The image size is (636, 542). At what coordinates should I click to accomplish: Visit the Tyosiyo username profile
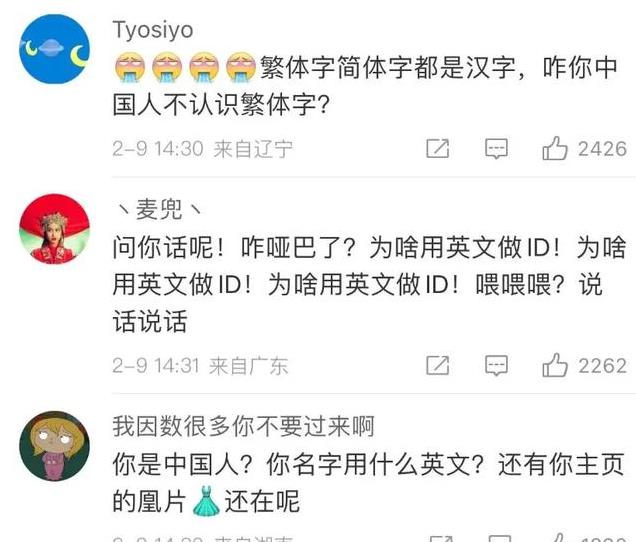tap(153, 30)
